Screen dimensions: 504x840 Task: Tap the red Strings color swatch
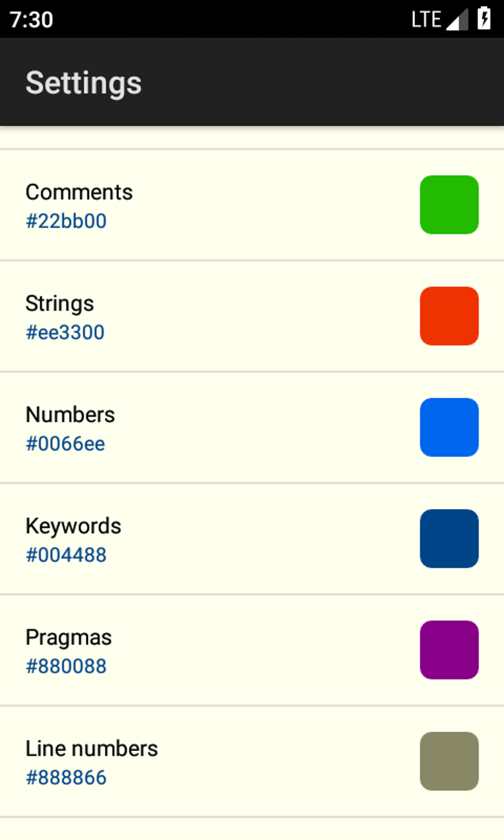point(449,316)
